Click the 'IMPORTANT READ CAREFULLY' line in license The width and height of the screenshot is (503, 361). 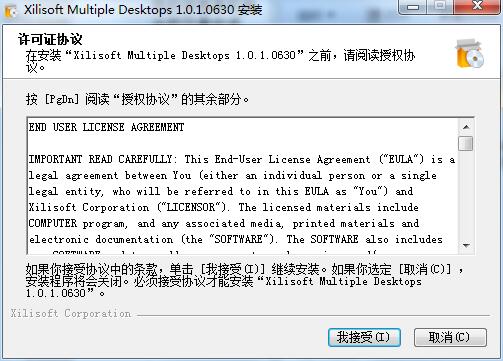[x=242, y=159]
